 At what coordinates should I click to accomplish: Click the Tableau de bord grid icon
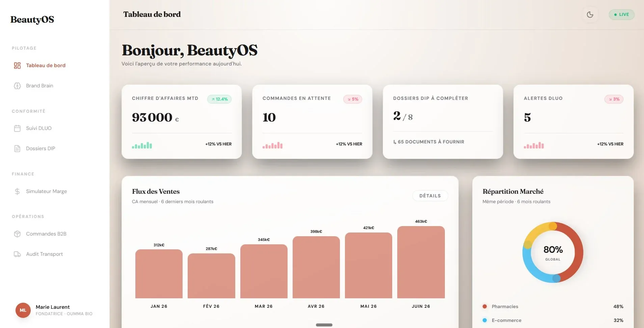click(x=17, y=65)
